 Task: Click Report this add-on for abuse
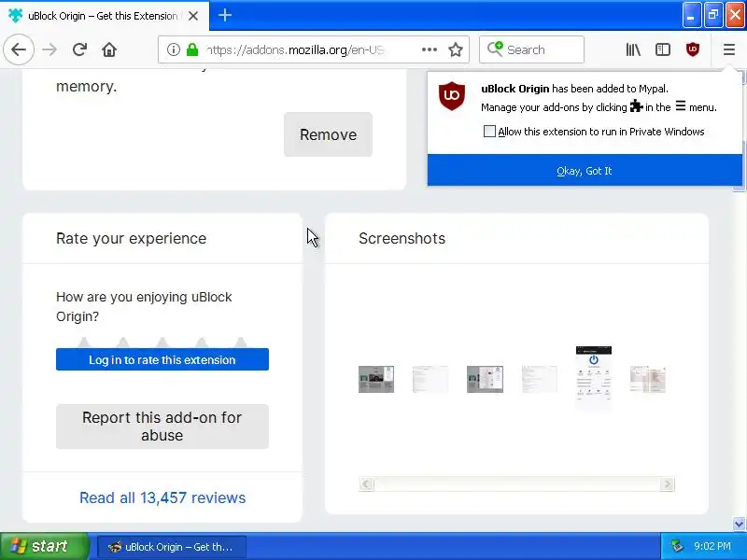pos(162,427)
